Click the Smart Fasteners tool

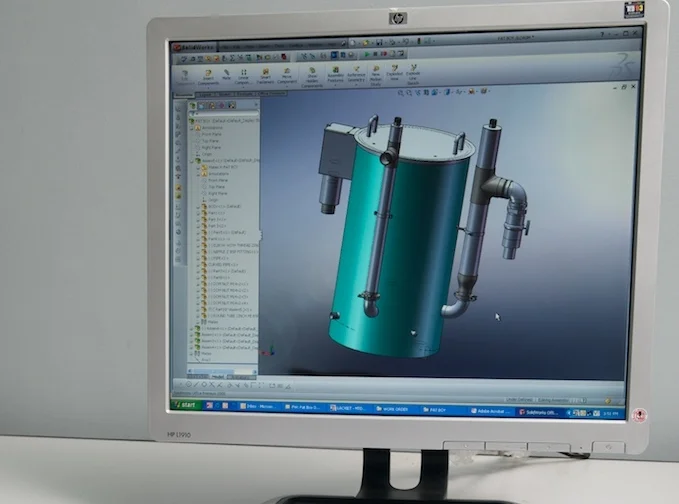click(265, 76)
